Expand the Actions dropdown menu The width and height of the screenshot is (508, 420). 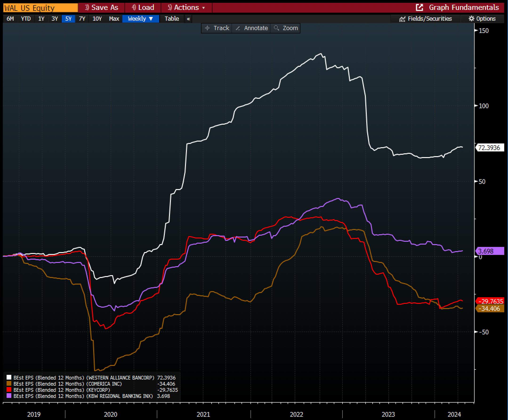click(186, 8)
